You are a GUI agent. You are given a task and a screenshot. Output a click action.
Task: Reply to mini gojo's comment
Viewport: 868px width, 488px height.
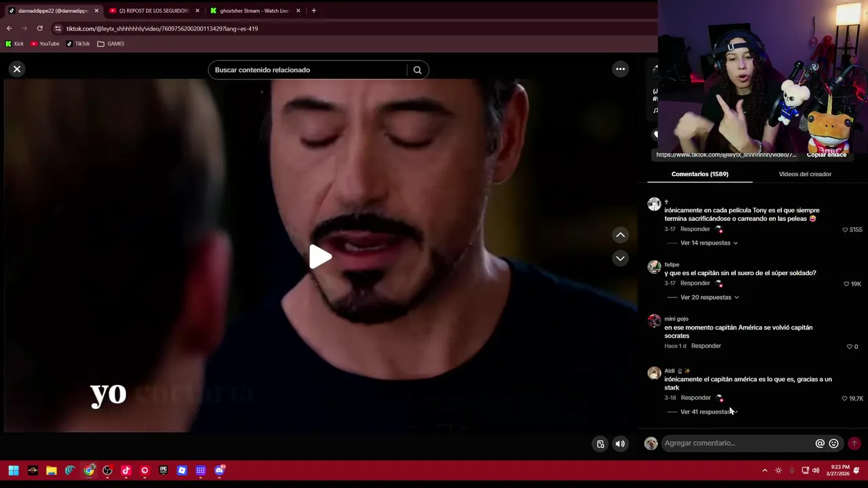[x=706, y=346]
